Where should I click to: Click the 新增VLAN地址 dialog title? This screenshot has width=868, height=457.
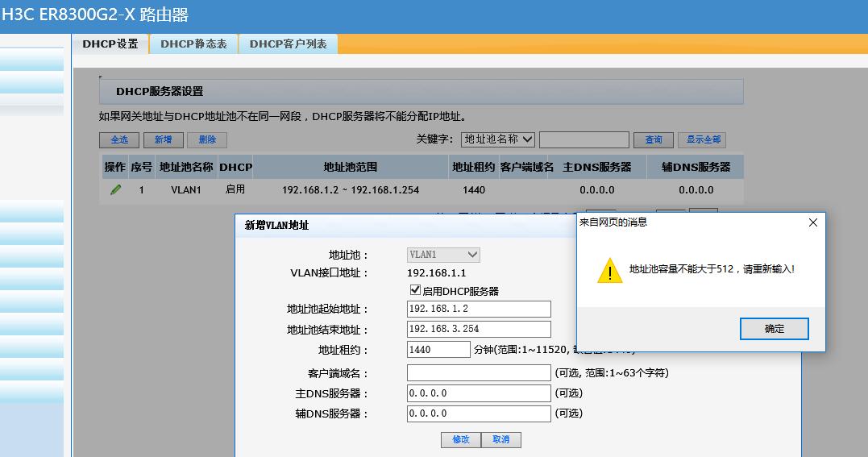[x=276, y=226]
